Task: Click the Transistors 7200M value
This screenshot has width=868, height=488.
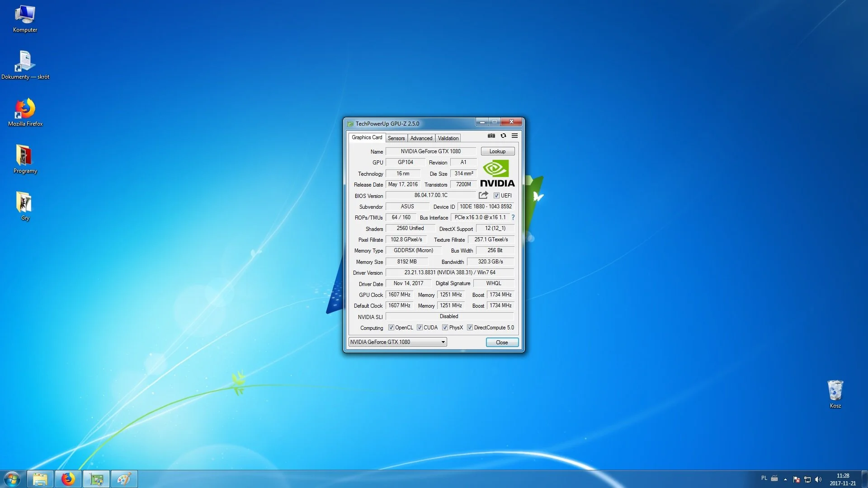Action: point(463,184)
